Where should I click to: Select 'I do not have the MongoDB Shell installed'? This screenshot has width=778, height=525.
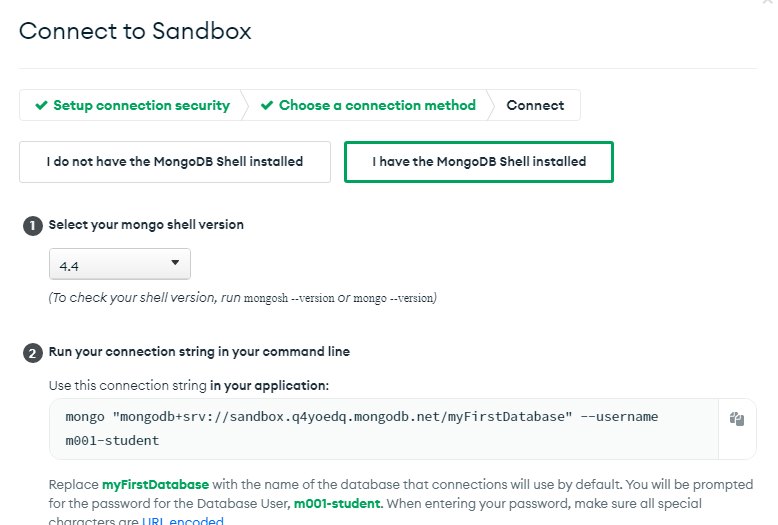(x=175, y=161)
